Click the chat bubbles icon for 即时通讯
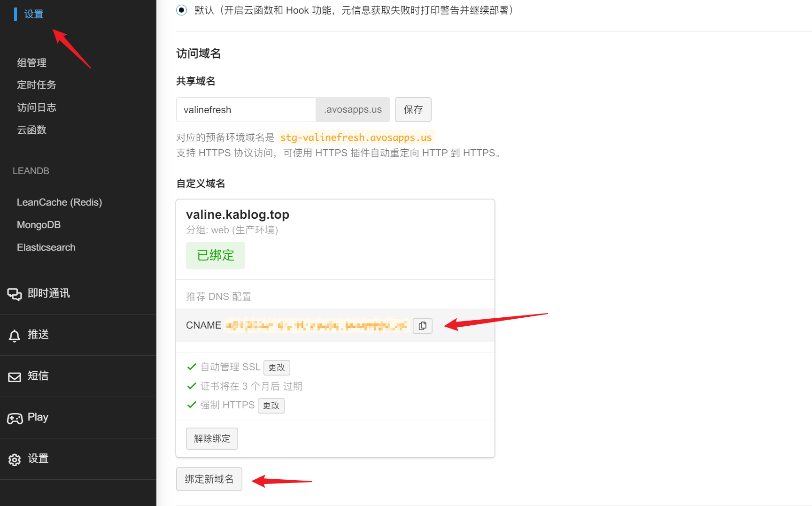This screenshot has height=506, width=812. [15, 294]
